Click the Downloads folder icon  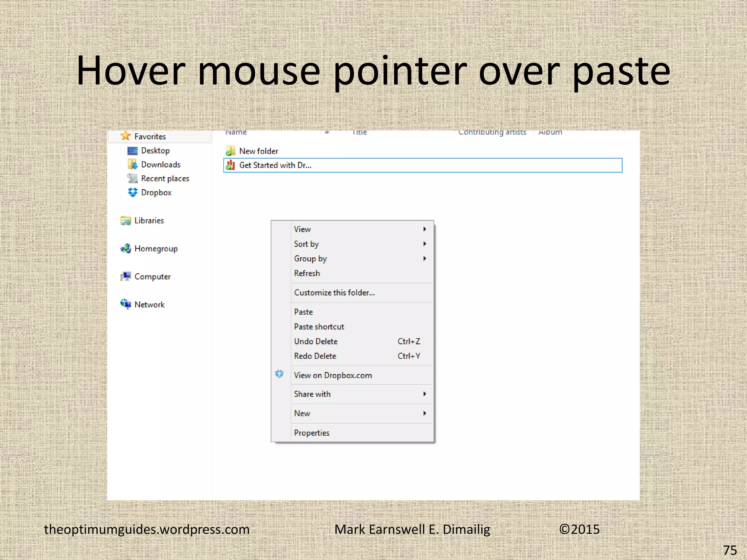pyautogui.click(x=132, y=164)
